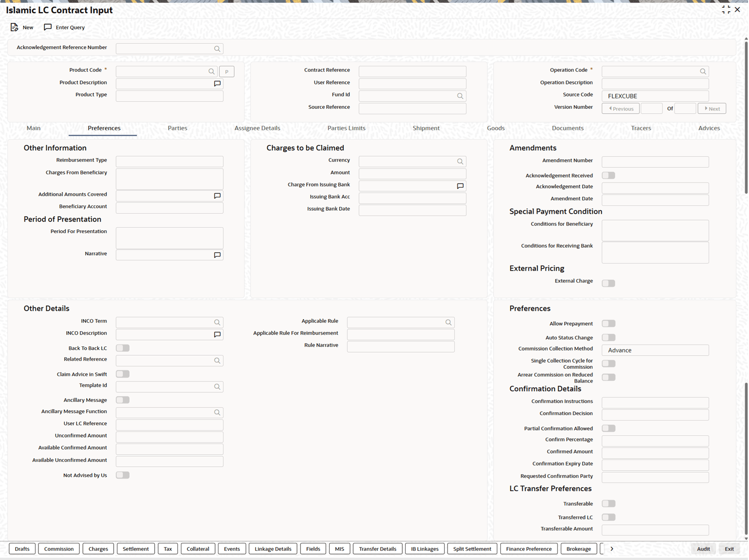
Task: Toggle Auto Status Change switch
Action: [x=608, y=338]
